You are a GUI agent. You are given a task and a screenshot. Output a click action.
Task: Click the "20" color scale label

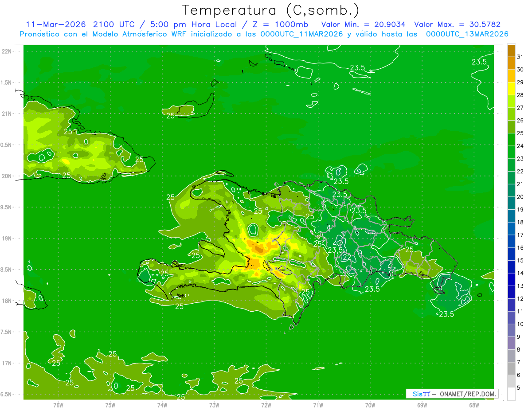pyautogui.click(x=520, y=197)
